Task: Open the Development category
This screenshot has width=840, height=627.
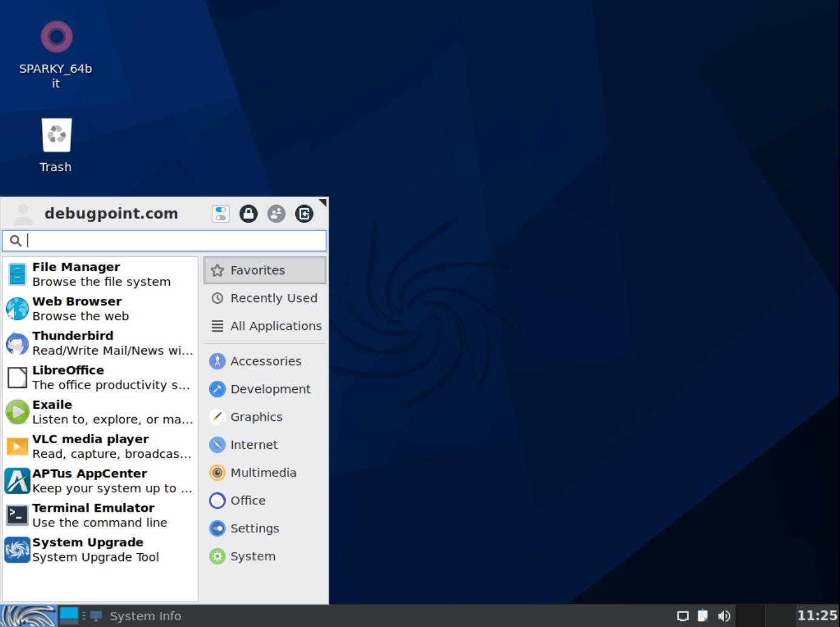Action: click(x=270, y=389)
